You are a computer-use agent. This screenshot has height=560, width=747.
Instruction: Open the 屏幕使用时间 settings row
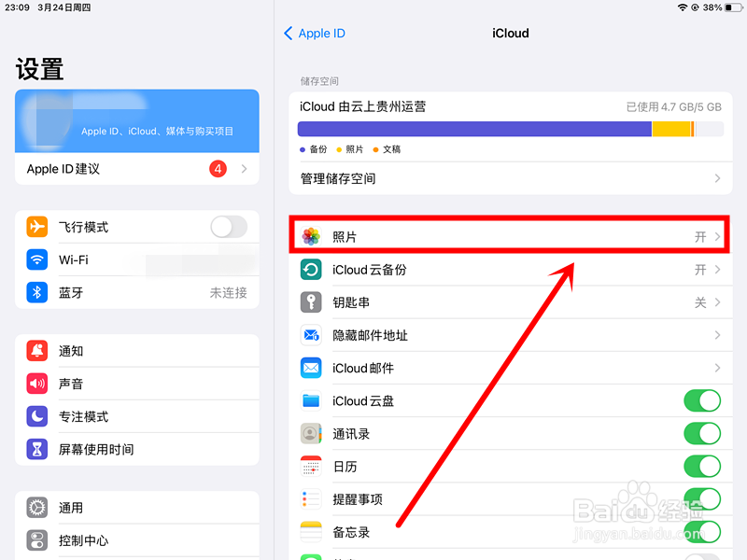tap(137, 449)
